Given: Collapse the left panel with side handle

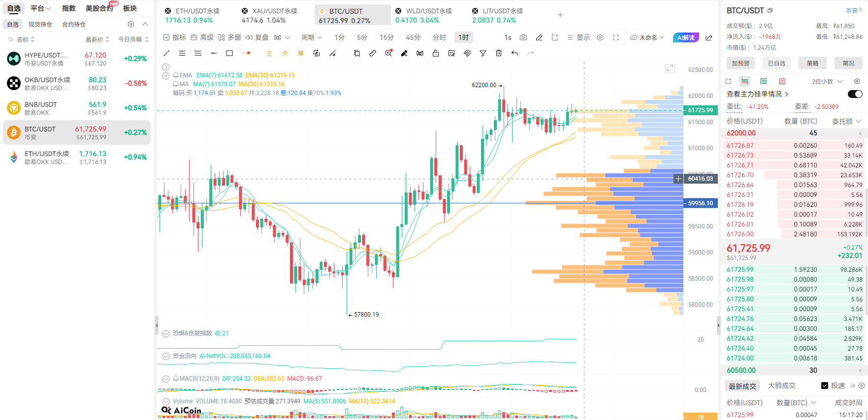Looking at the screenshot, I should click(x=157, y=325).
